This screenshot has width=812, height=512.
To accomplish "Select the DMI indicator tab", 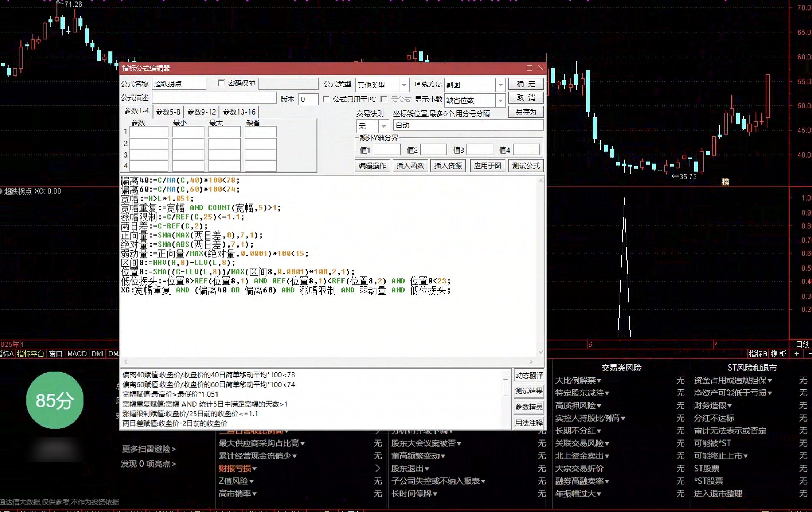I will click(x=98, y=354).
